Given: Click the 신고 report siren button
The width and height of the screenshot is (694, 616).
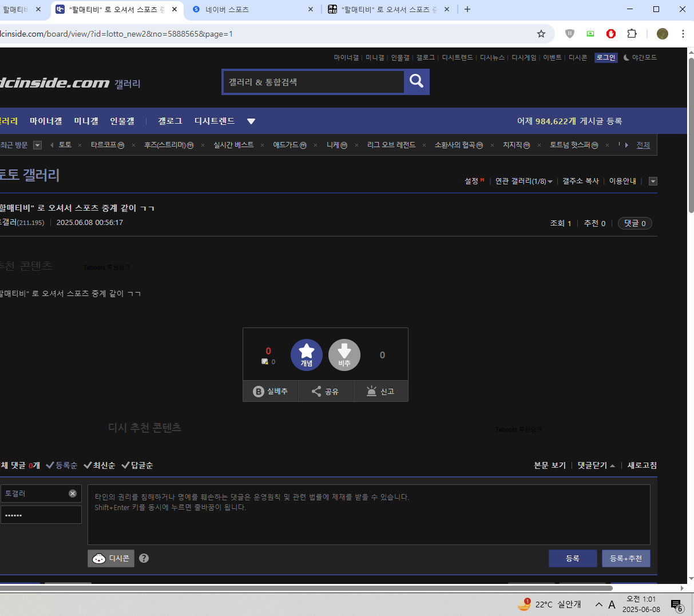Looking at the screenshot, I should (x=380, y=392).
